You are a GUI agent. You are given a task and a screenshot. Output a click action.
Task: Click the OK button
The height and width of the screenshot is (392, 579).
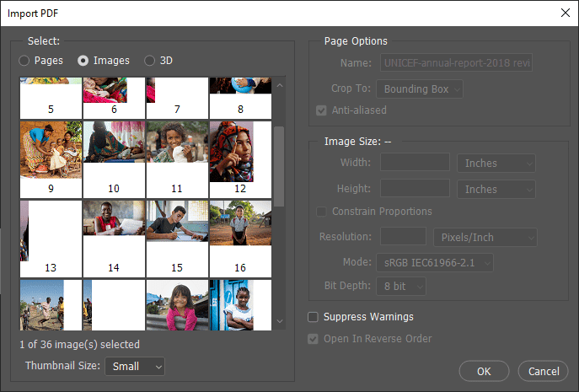tap(484, 371)
